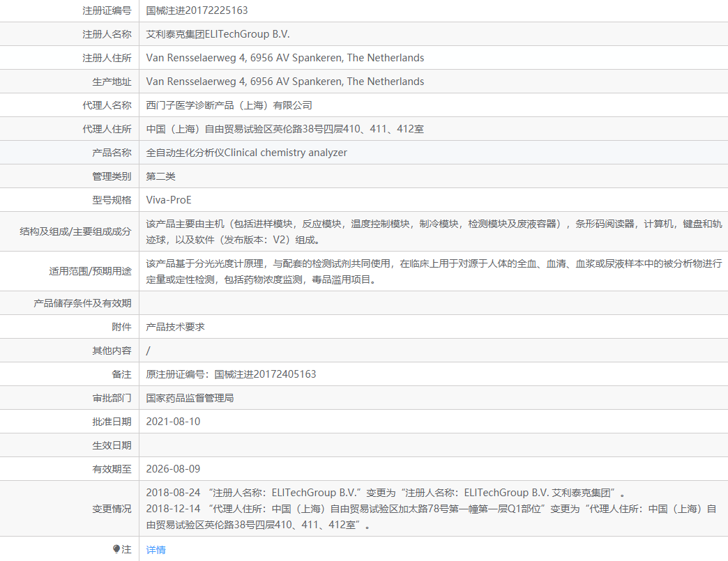The width and height of the screenshot is (728, 561).
Task: Click the 产品储存条件及有效期 row label
Action: pyautogui.click(x=82, y=303)
